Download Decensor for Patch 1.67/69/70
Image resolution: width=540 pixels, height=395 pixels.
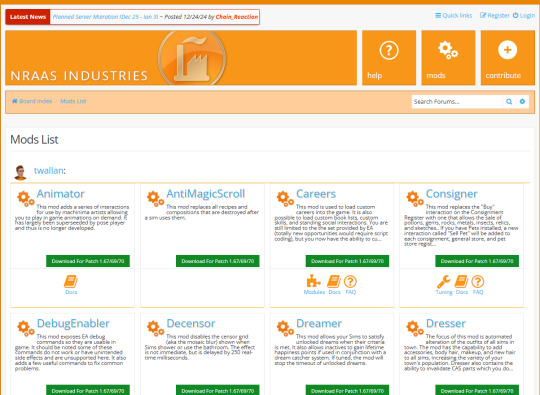[x=218, y=390]
